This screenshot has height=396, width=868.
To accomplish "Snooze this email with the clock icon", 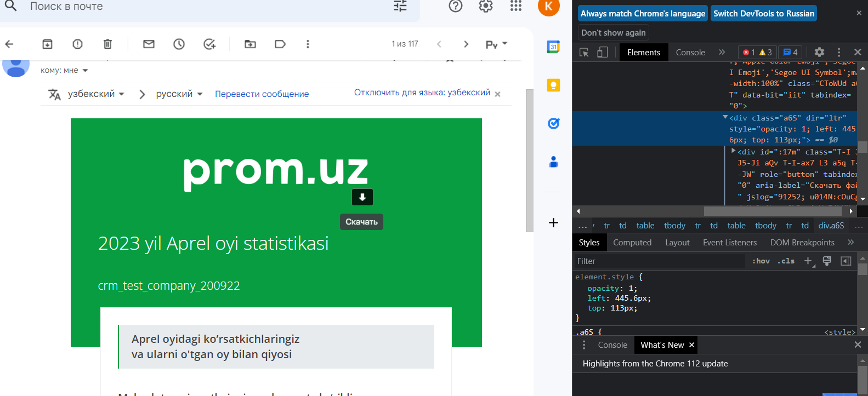I will coord(179,44).
